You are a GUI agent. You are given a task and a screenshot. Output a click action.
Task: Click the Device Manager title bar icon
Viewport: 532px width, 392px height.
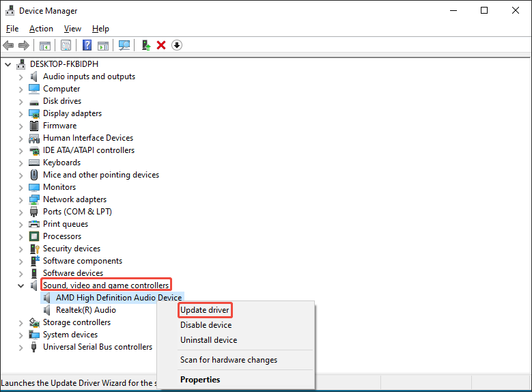pos(10,10)
